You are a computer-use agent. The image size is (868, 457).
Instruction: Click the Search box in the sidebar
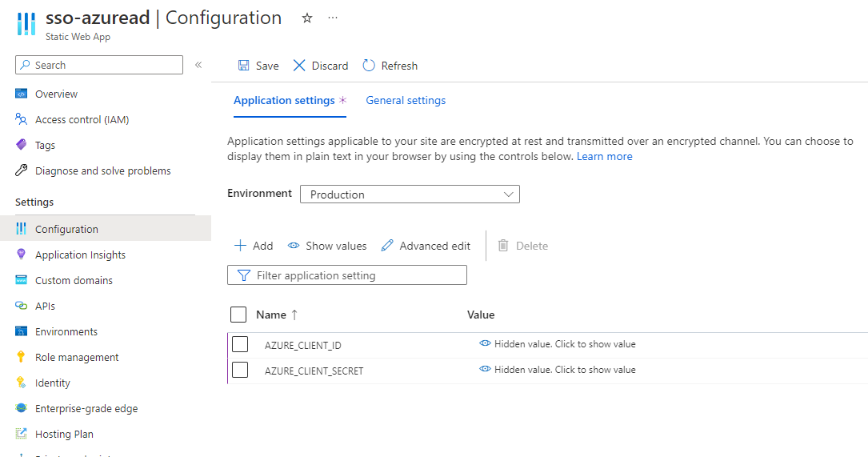coord(99,65)
